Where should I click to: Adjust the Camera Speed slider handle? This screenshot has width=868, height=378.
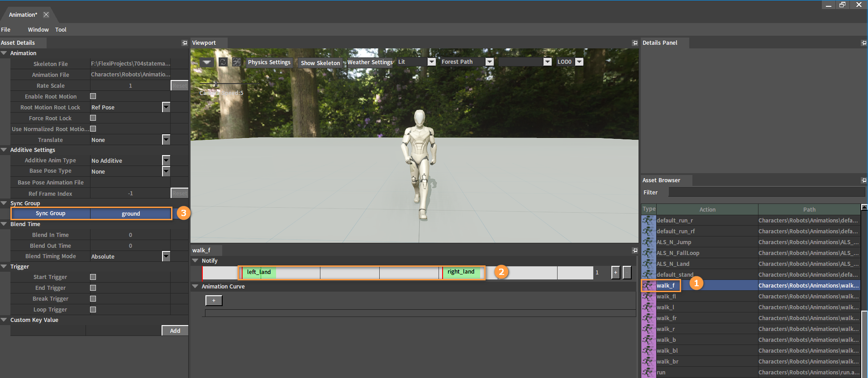[216, 84]
